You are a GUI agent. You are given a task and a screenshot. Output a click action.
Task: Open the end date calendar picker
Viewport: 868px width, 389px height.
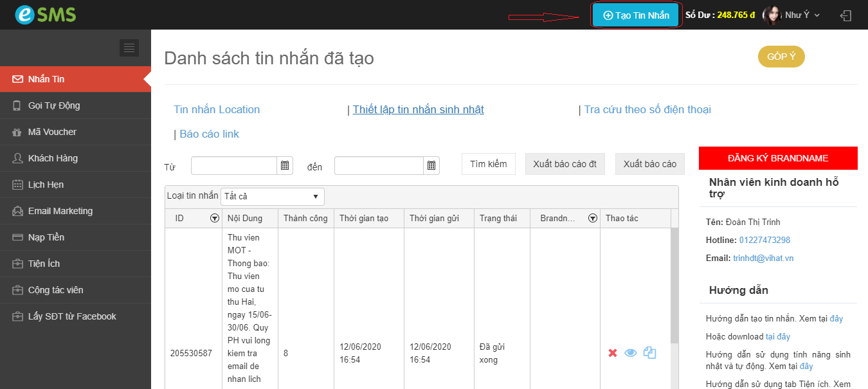pyautogui.click(x=432, y=166)
